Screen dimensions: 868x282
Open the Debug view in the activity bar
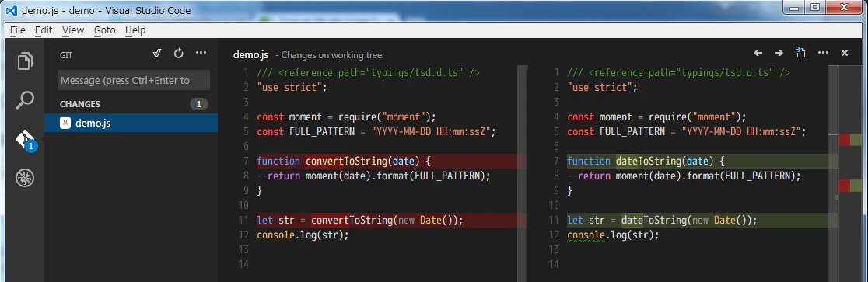tap(25, 178)
